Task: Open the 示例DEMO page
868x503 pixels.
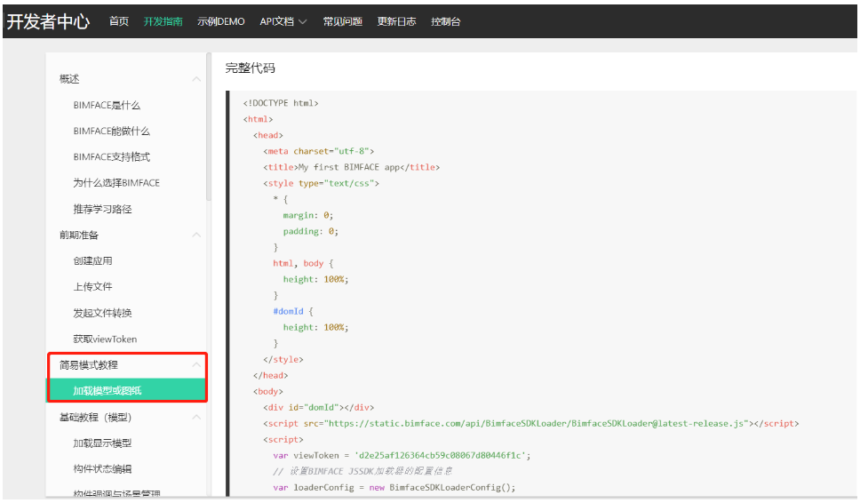Action: click(221, 21)
